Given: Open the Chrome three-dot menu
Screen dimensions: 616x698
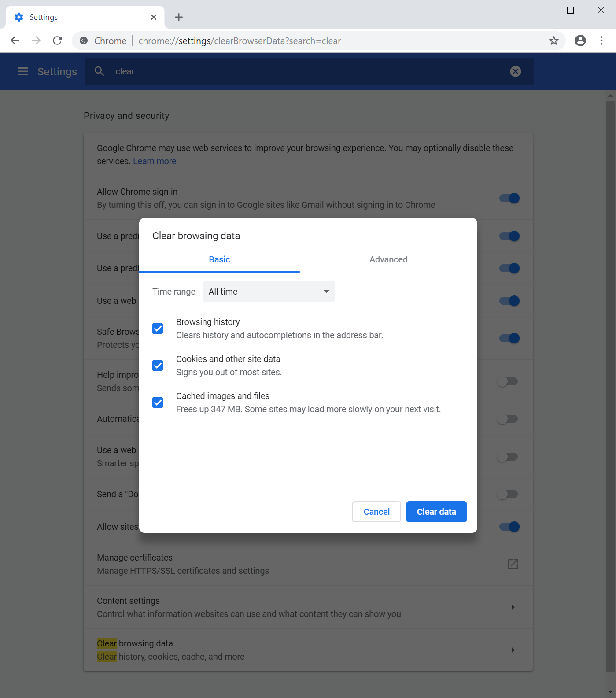Looking at the screenshot, I should (601, 41).
